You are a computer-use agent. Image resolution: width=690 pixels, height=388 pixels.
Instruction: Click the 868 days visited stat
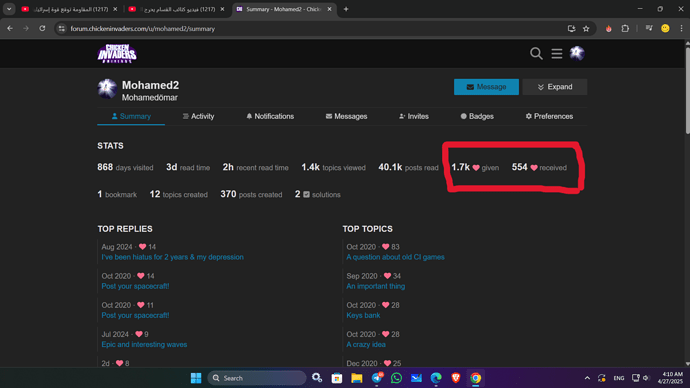pyautogui.click(x=125, y=168)
